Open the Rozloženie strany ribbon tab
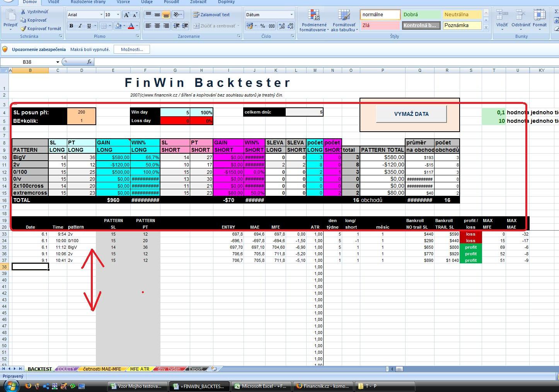Image resolution: width=559 pixels, height=392 pixels. [88, 2]
